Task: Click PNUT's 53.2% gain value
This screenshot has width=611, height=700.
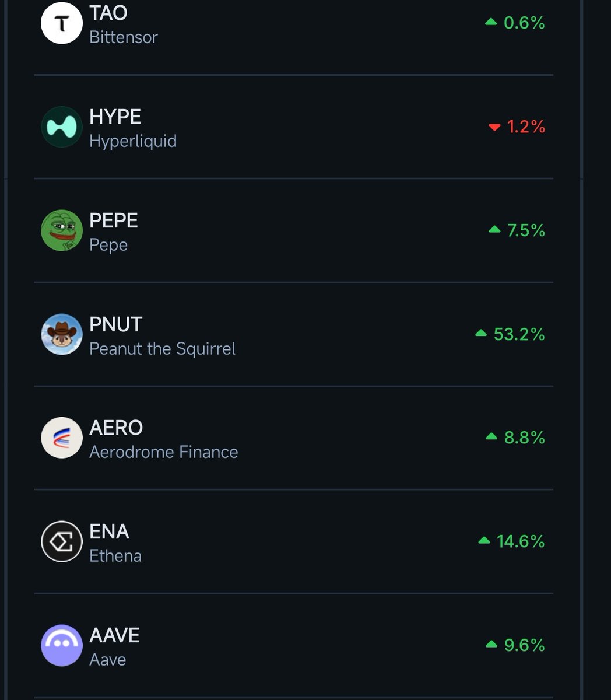Action: (x=519, y=334)
